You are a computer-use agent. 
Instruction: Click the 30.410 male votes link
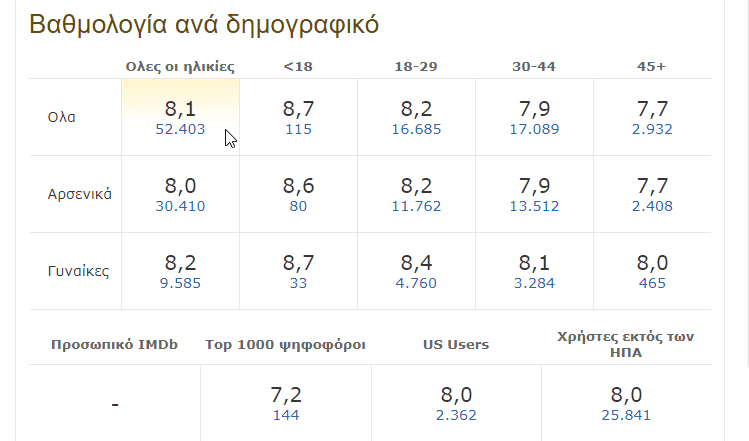[180, 206]
